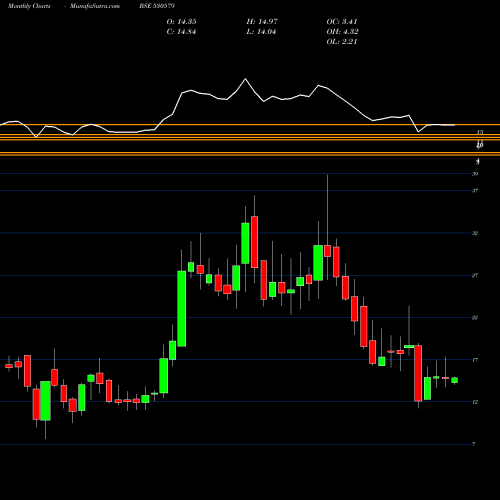Click the 27 price axis label
This screenshot has width=500, height=500.
click(475, 275)
